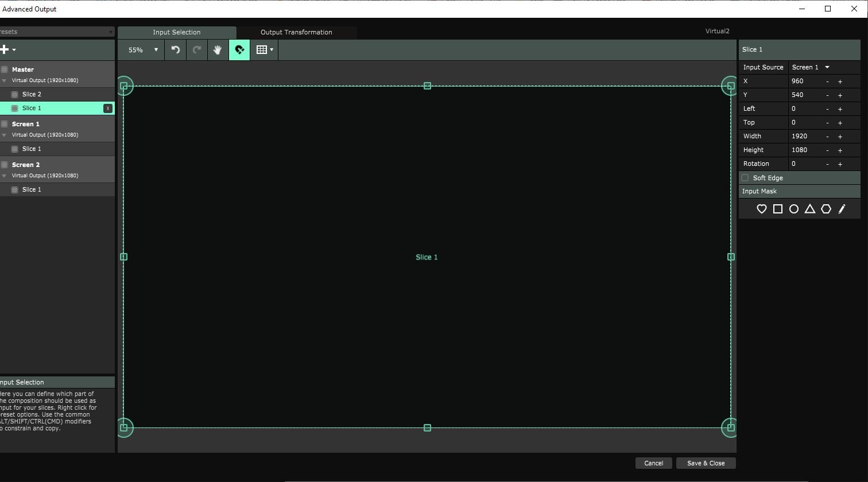This screenshot has height=482, width=868.
Task: Open the grid options dropdown
Action: [265, 50]
